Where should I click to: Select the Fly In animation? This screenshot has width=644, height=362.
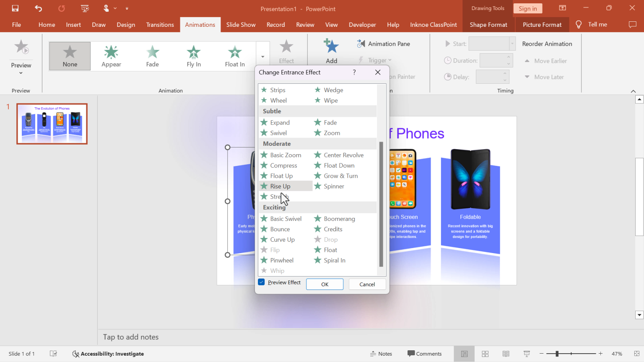tap(193, 56)
